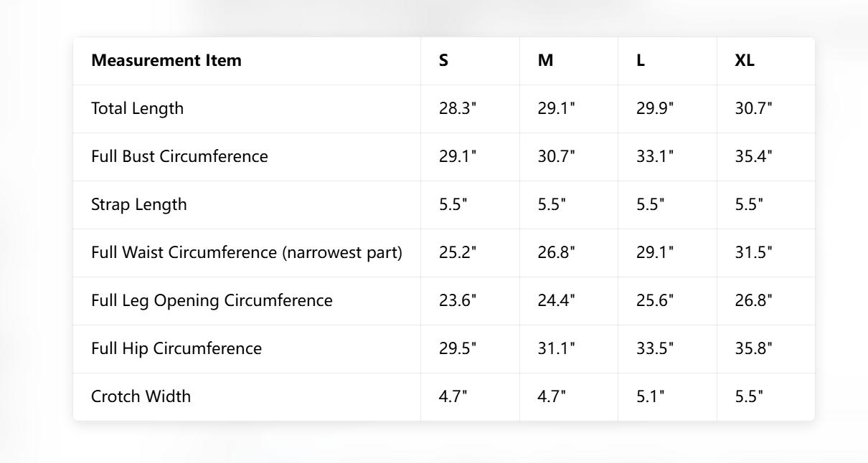Screen dimensions: 868x463
Task: Click the Crotch Width row label
Action: click(x=141, y=397)
